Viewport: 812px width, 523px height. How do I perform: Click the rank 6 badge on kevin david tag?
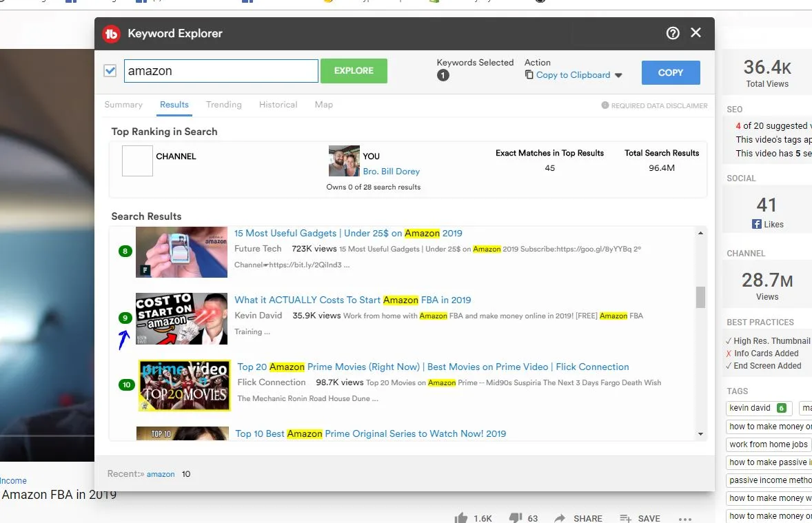(782, 408)
